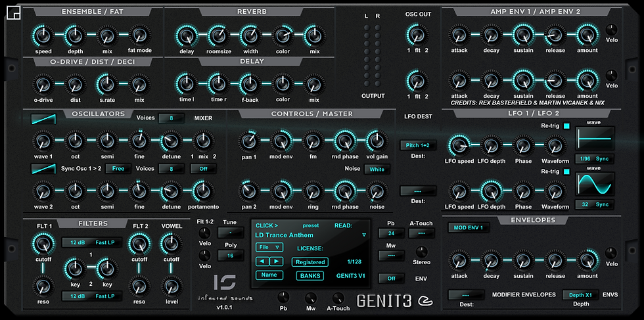Viewport: 644px width, 320px height.
Task: Open the LFO 2 empty destination dropdown
Action: coord(418,191)
